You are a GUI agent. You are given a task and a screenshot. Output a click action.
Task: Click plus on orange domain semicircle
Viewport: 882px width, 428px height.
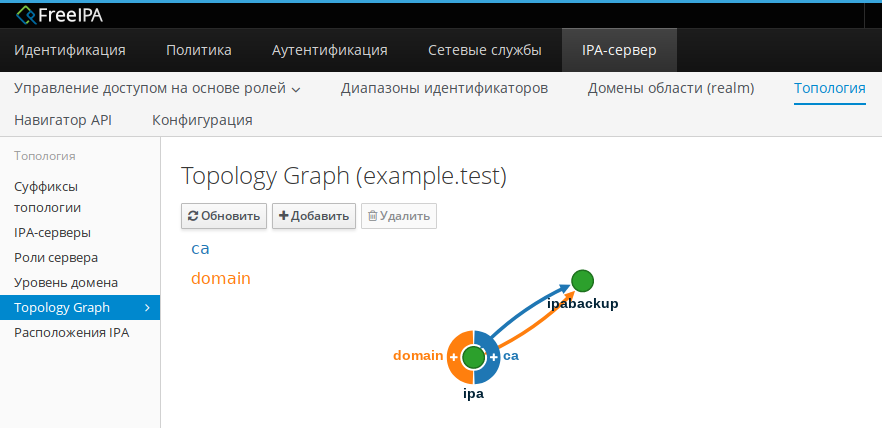tap(454, 357)
